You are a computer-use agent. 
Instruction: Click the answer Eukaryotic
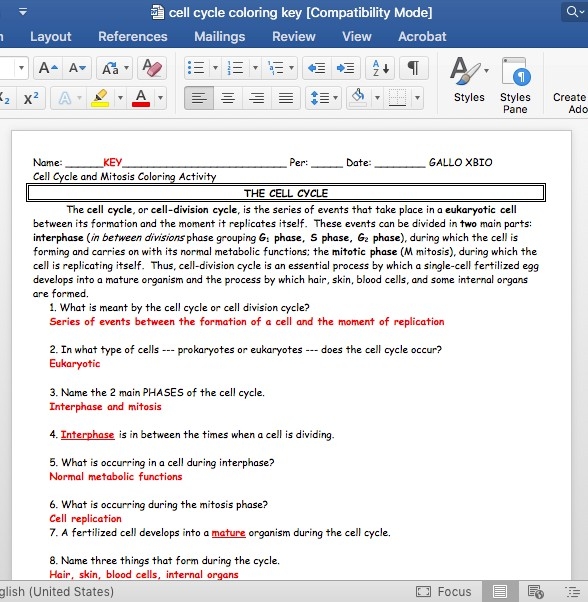pos(74,364)
